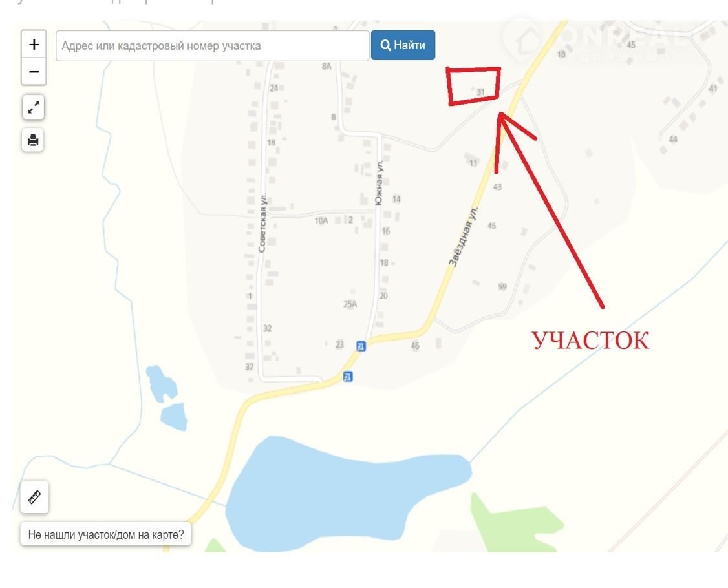Select house number 25А on the map
Image resolution: width=728 pixels, height=588 pixels.
[350, 304]
